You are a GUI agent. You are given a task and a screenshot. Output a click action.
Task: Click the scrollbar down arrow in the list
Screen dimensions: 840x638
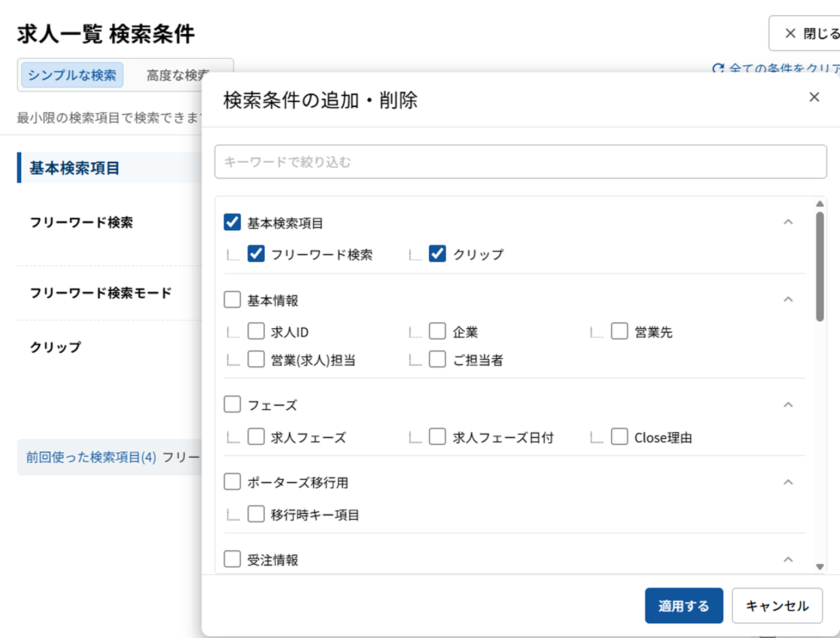(819, 567)
